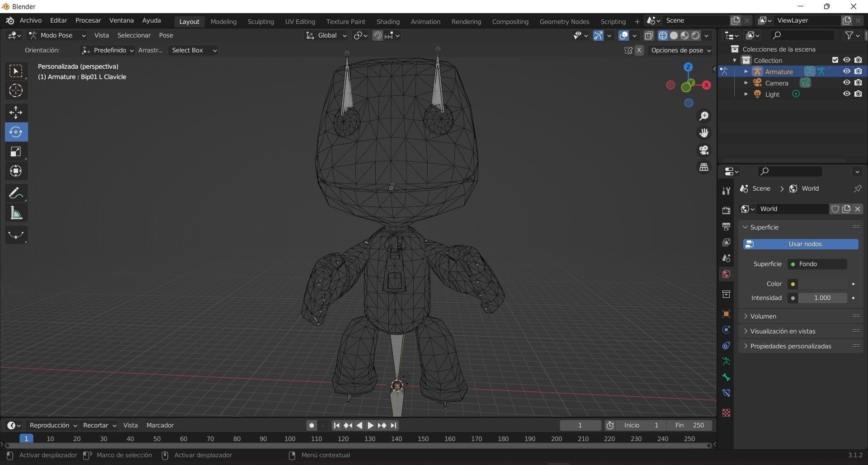Select the Move tool
Image resolution: width=868 pixels, height=465 pixels.
coord(16,112)
